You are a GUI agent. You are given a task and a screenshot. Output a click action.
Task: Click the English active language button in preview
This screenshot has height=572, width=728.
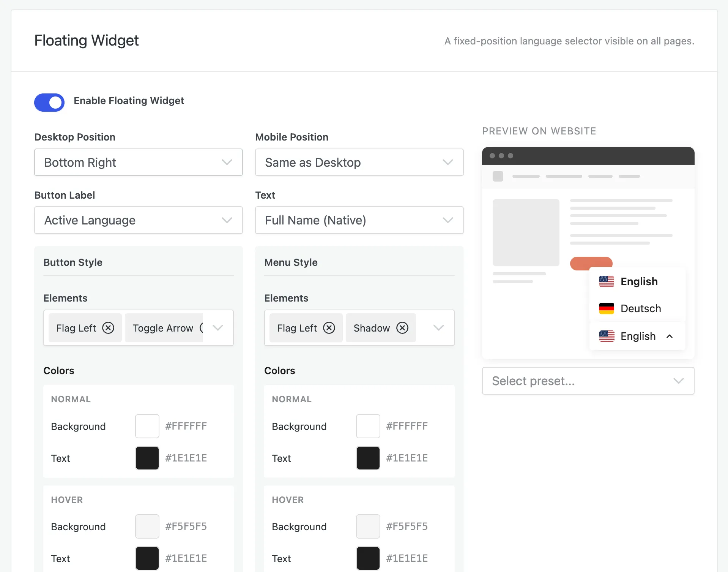638,336
